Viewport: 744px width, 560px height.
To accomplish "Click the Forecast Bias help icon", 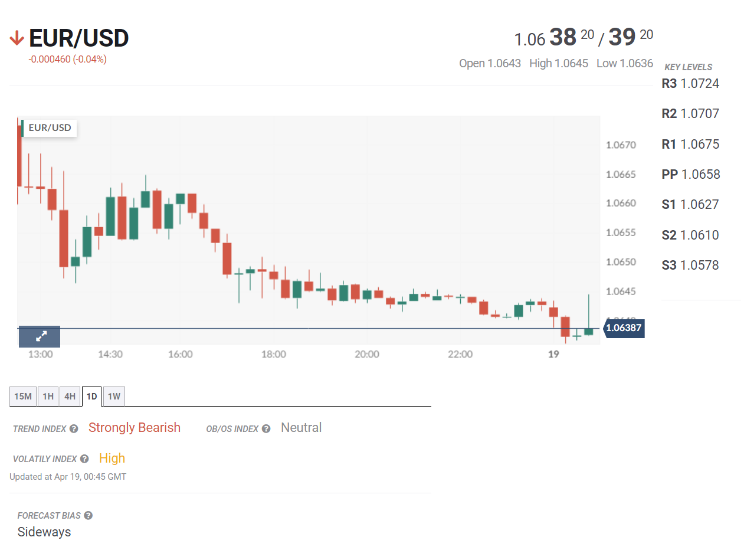I will click(x=88, y=516).
